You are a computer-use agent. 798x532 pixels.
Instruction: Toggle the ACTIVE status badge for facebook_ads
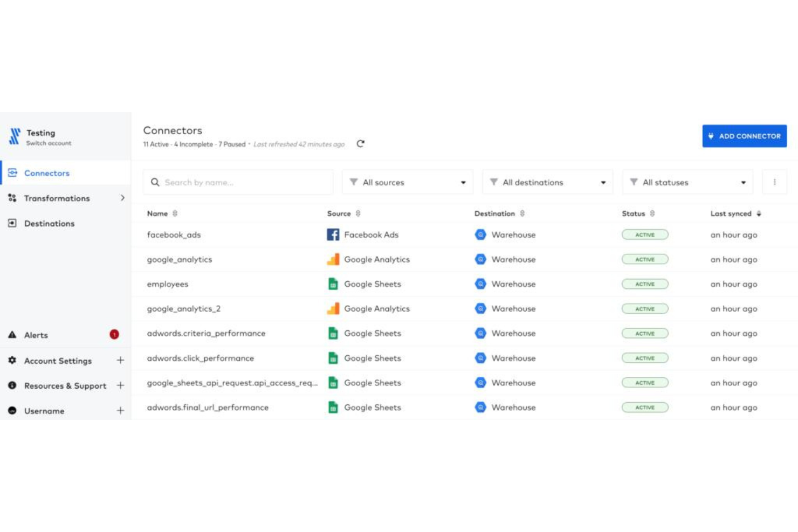tap(645, 234)
